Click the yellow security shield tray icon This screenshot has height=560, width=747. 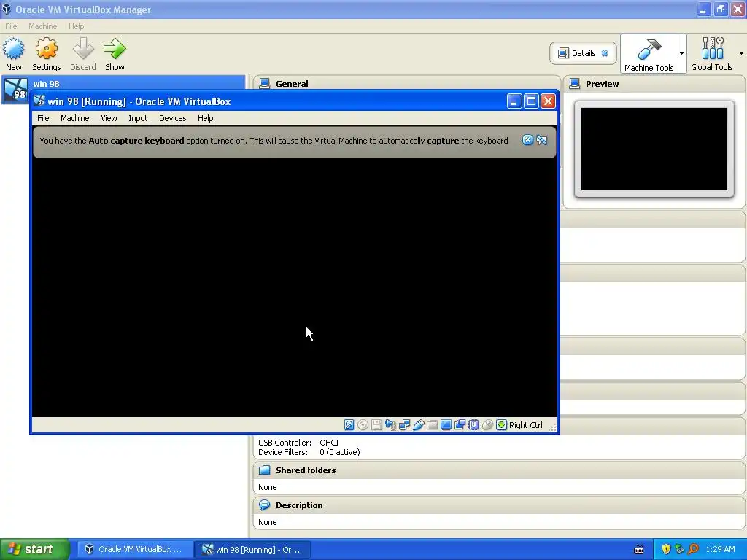coord(666,549)
